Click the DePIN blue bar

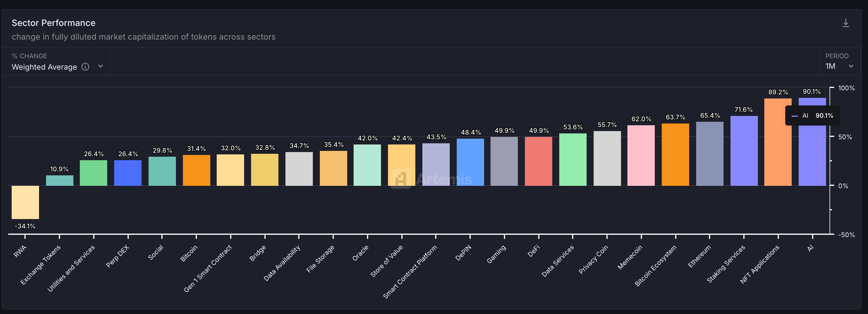(470, 162)
